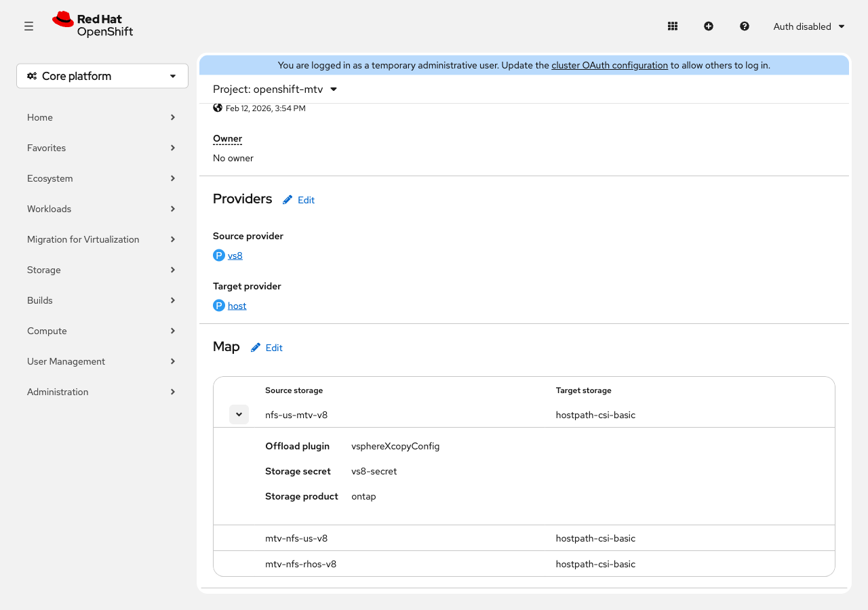Image resolution: width=868 pixels, height=610 pixels.
Task: Open the Core platform perspective switcher
Action: tap(102, 76)
